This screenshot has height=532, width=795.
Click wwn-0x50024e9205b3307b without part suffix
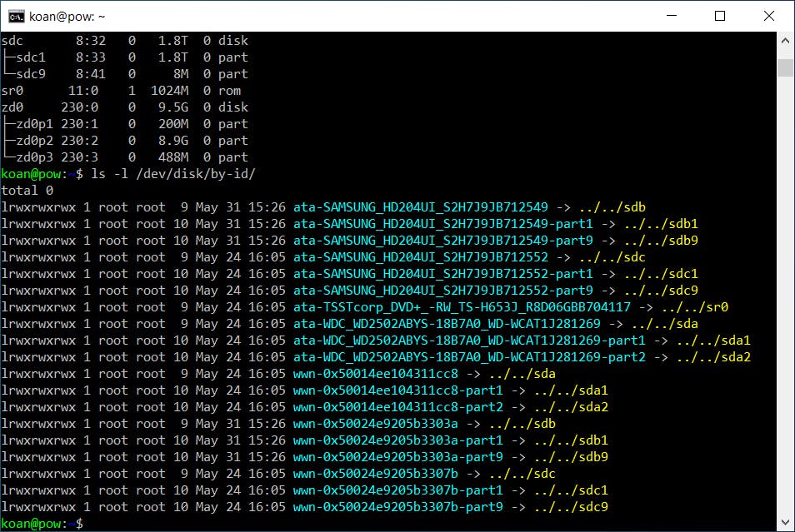pos(375,474)
